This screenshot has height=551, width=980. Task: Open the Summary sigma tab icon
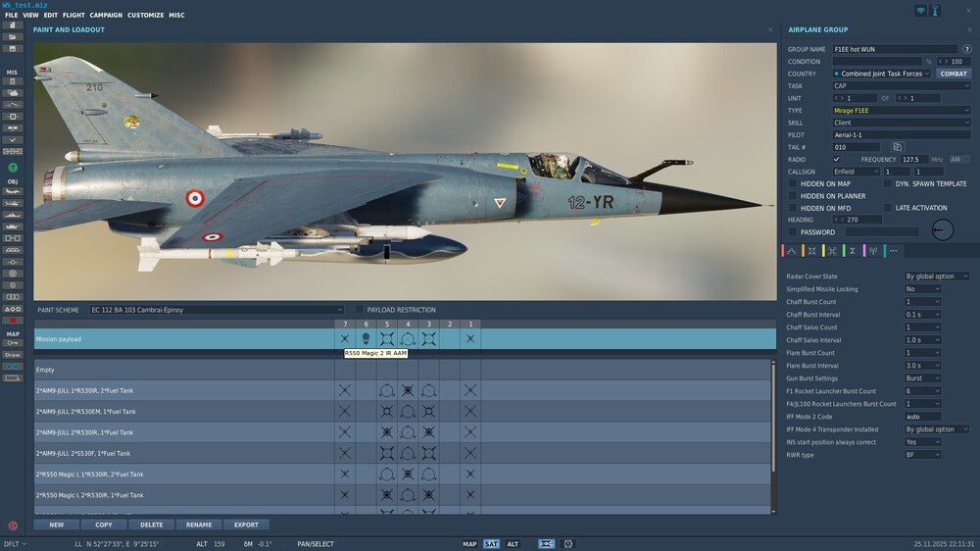pos(853,251)
